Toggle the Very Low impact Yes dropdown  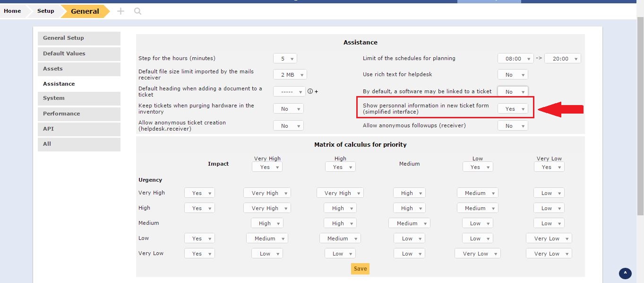(549, 167)
